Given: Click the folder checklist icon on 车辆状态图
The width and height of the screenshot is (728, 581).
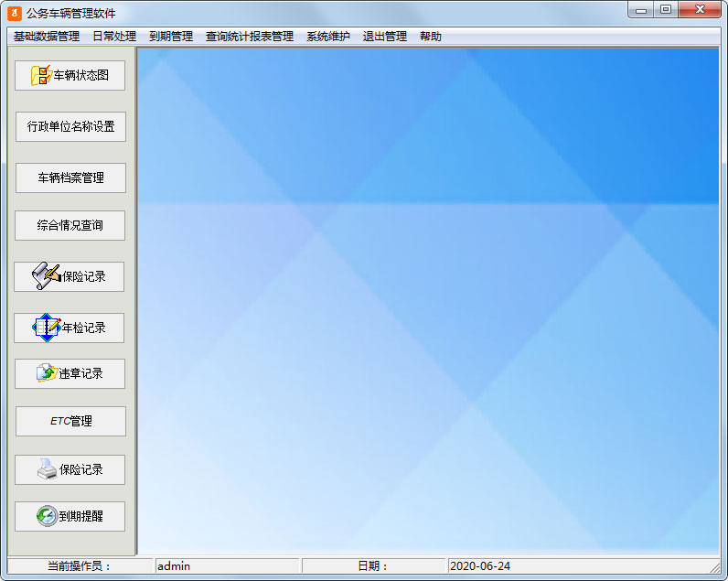Looking at the screenshot, I should click(x=41, y=75).
